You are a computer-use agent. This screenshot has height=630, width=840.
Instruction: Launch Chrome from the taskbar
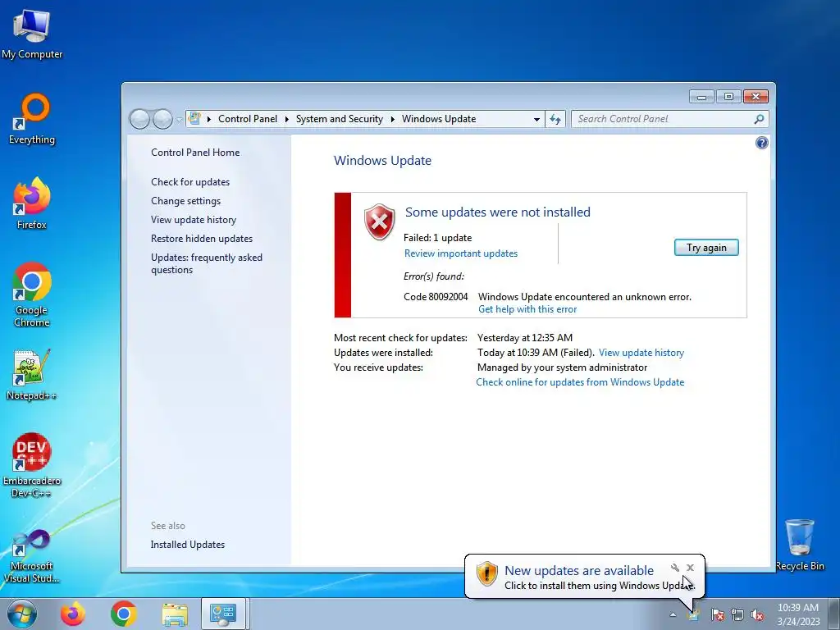[124, 614]
